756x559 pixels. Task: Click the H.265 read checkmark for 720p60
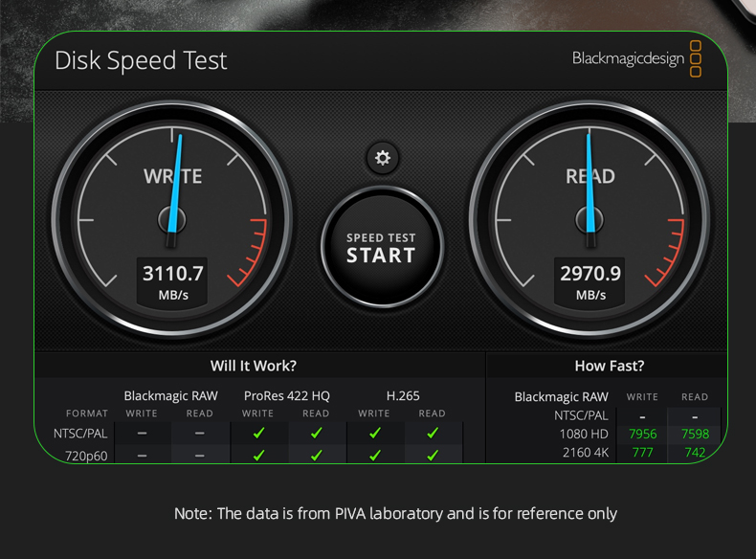pos(433,455)
